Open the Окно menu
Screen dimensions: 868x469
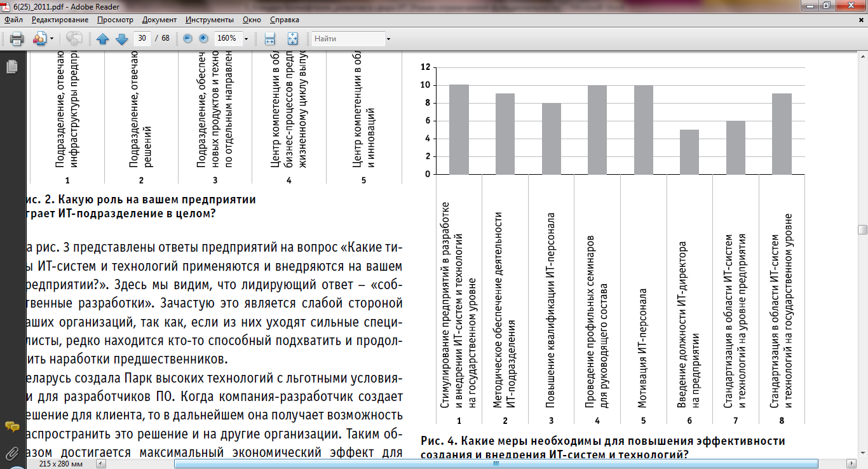coord(252,20)
